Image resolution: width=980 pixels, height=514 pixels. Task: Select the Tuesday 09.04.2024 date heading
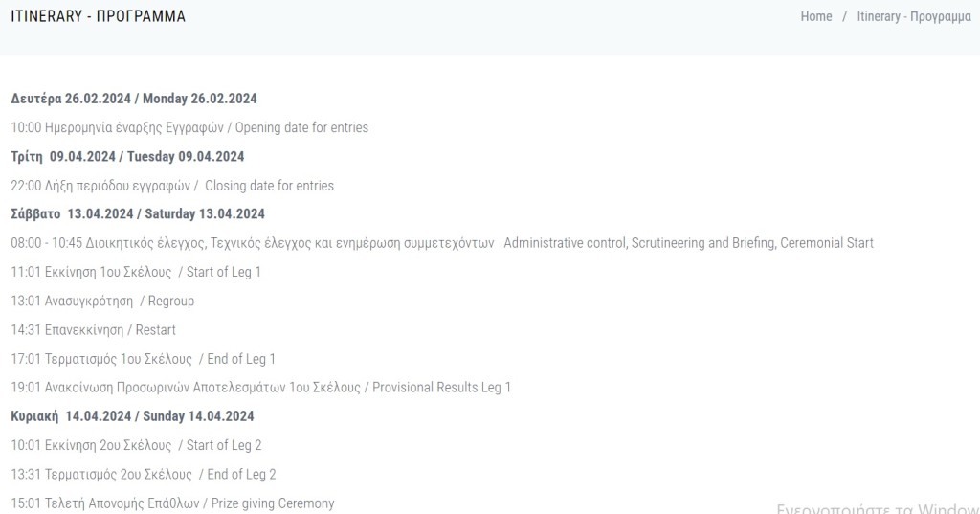[x=127, y=157]
